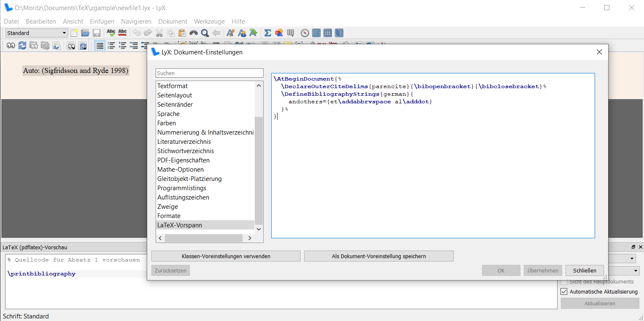Screen dimensions: 644x321
Task: Click the Übernehmen button
Action: [543, 270]
